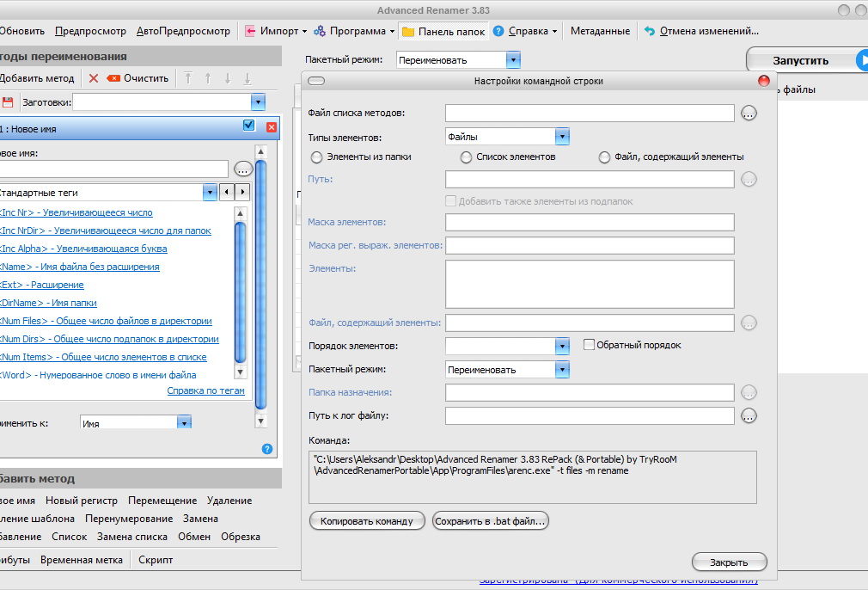This screenshot has width=868, height=590.
Task: Insert the Ext extension tag
Action: [x=42, y=285]
